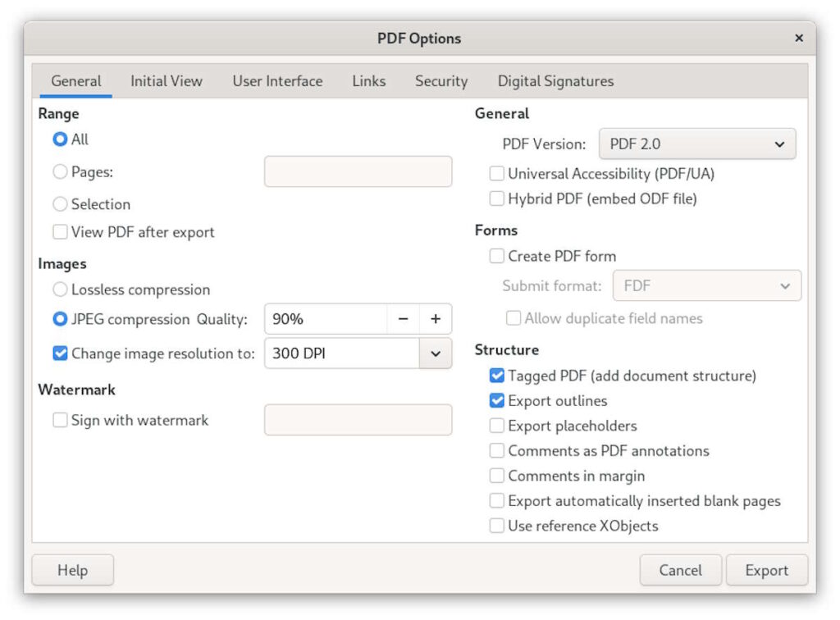Expand the image resolution DPI dropdown
The image size is (840, 620).
pyautogui.click(x=437, y=353)
